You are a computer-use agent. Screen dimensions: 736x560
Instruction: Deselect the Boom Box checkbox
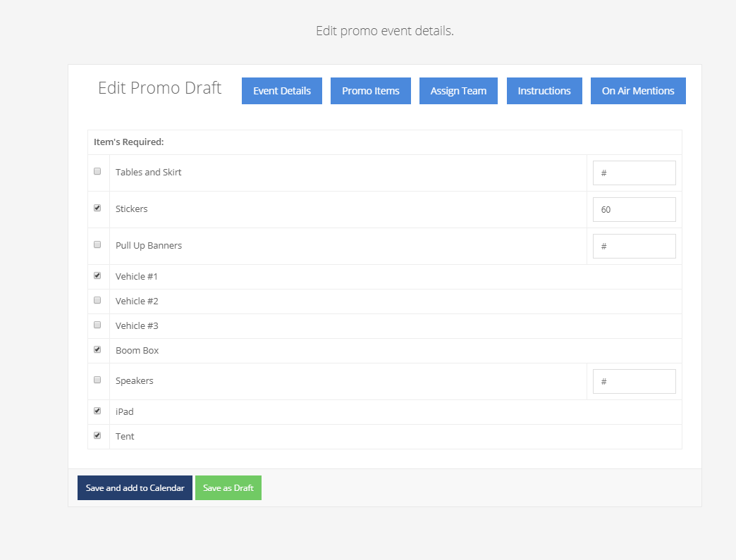pos(97,349)
